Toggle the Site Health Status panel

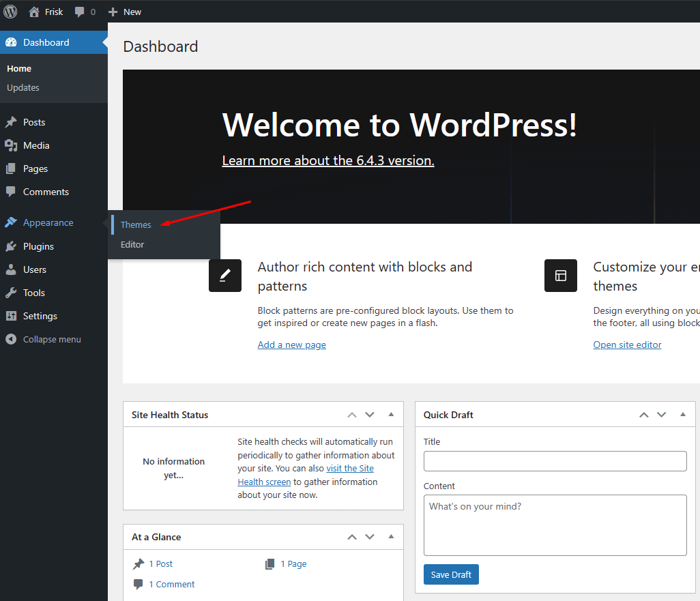point(391,415)
